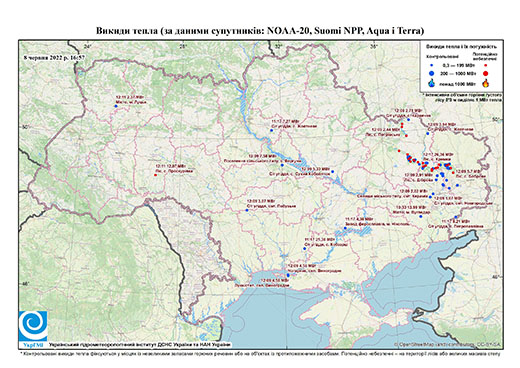Click the OpenStreetMap contributors attribution
This screenshot has width=520, height=368.
pyautogui.click(x=448, y=344)
